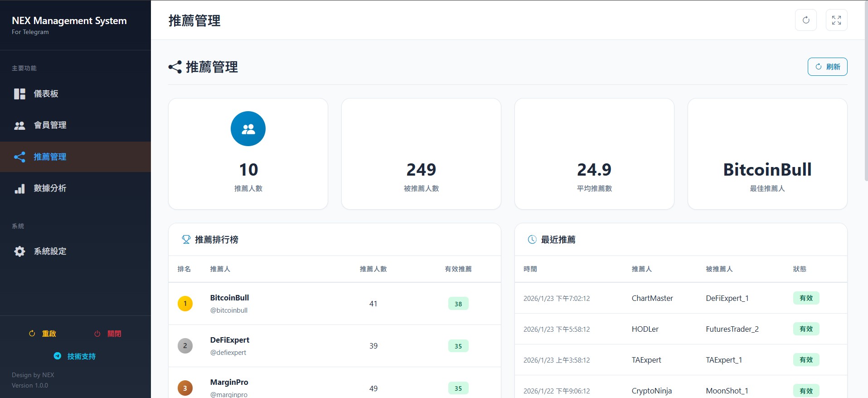Click the gold rank 1 badge

coord(185,304)
